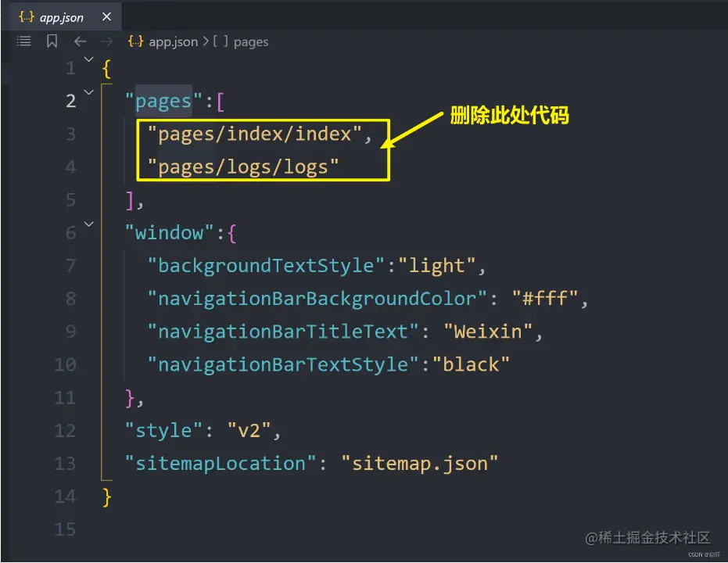
Task: Collapse the root object at line 1
Action: 88,59
